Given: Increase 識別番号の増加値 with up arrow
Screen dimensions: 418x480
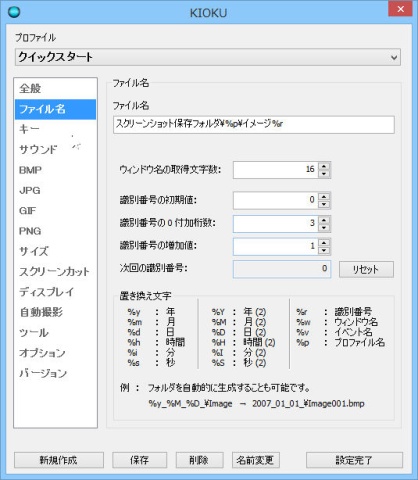Looking at the screenshot, I should click(324, 243).
